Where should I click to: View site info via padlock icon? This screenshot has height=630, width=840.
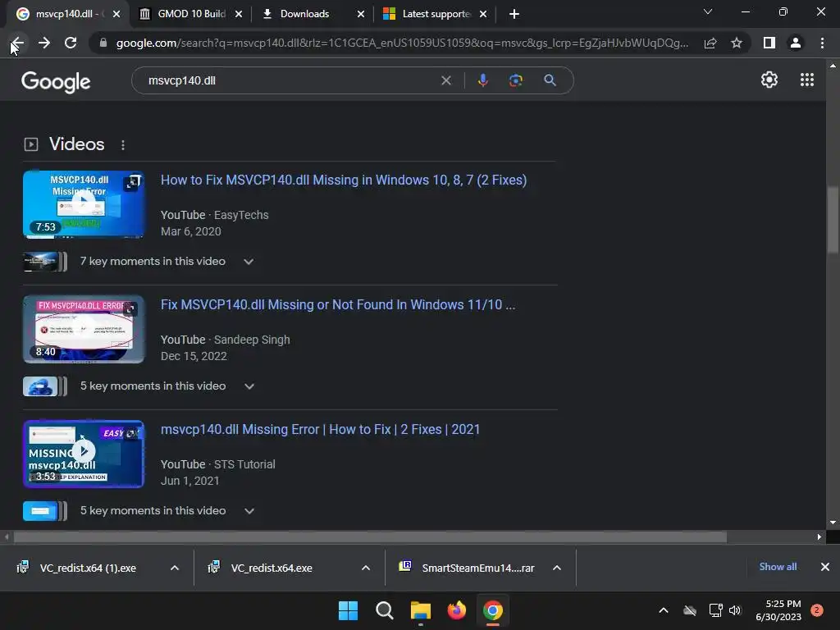(103, 43)
